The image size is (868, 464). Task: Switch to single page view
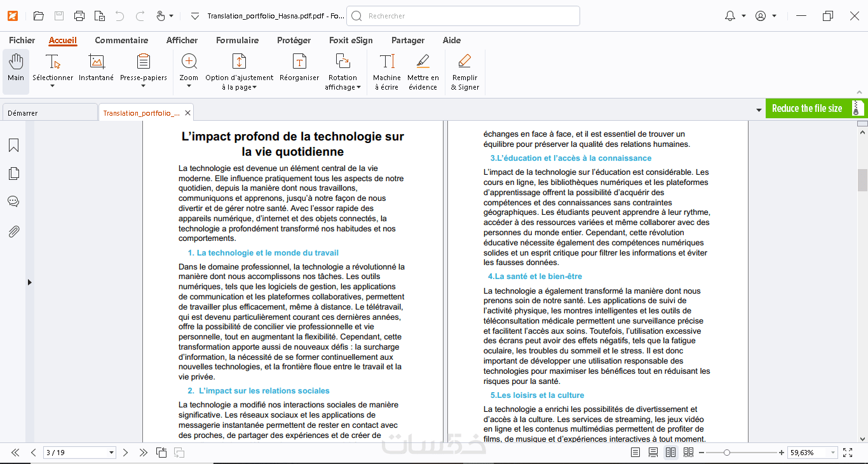635,453
